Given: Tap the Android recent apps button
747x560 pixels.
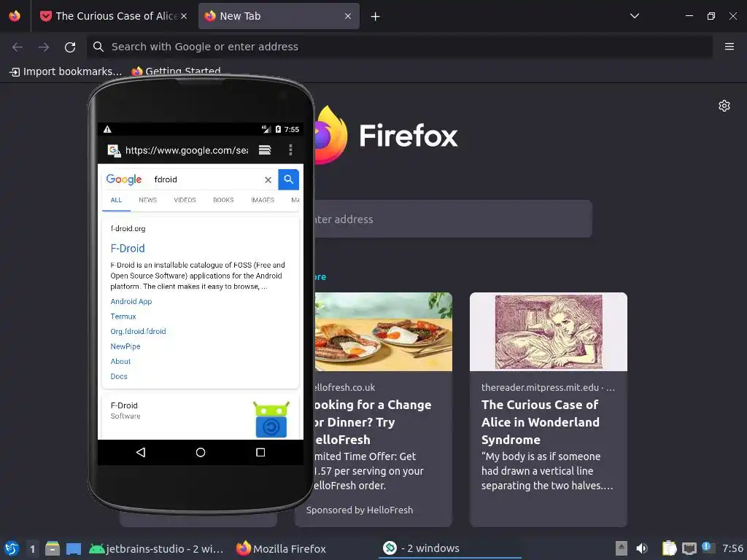Looking at the screenshot, I should tap(260, 452).
